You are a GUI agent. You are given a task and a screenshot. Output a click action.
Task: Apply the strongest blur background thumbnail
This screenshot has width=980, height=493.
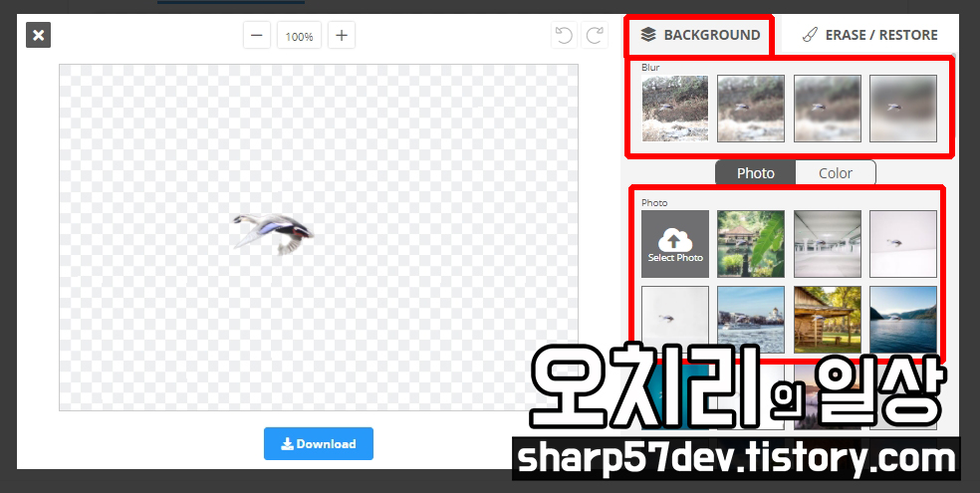(903, 109)
